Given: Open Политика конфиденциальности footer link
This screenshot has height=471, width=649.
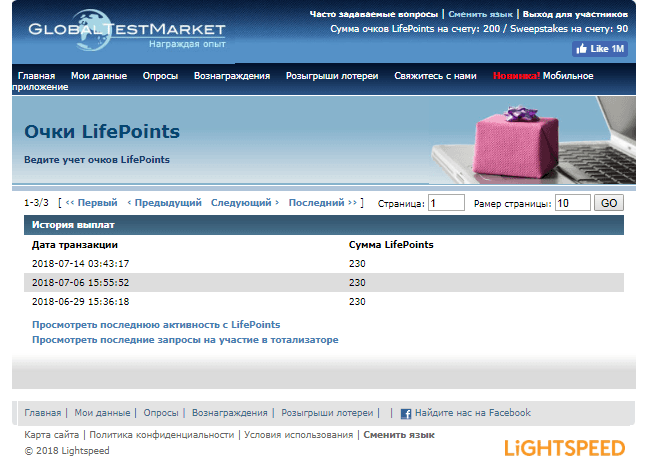Looking at the screenshot, I should [164, 435].
